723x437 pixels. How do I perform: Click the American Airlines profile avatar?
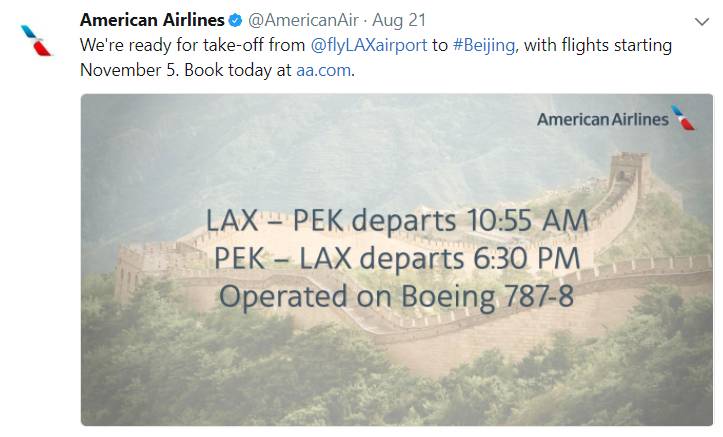click(x=37, y=39)
